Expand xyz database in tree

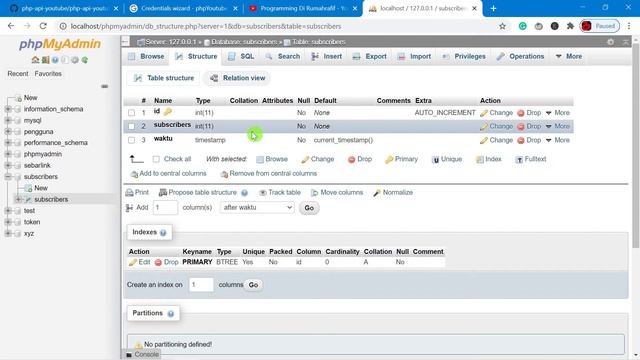(8, 233)
